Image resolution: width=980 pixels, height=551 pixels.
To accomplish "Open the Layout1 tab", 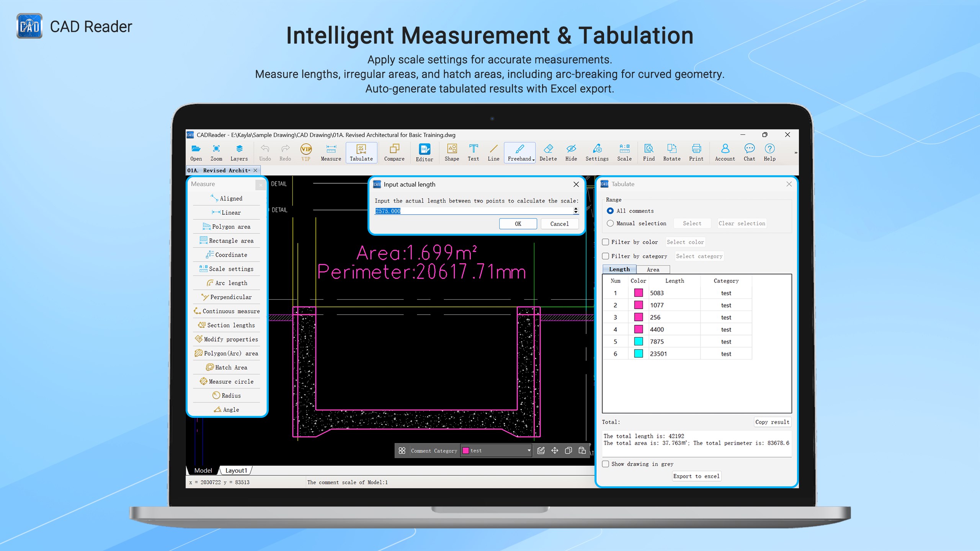I will 236,470.
